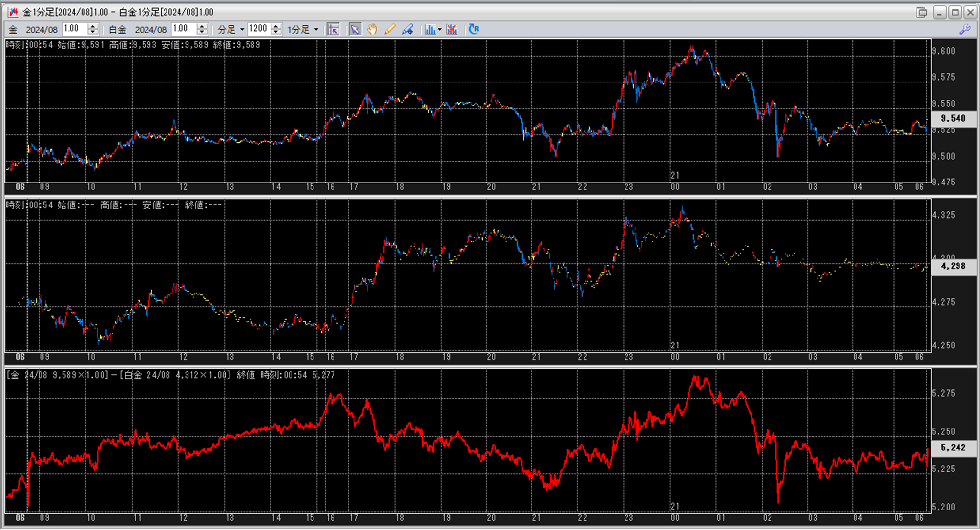
Task: Click the 5,242 spread price label
Action: tap(953, 448)
